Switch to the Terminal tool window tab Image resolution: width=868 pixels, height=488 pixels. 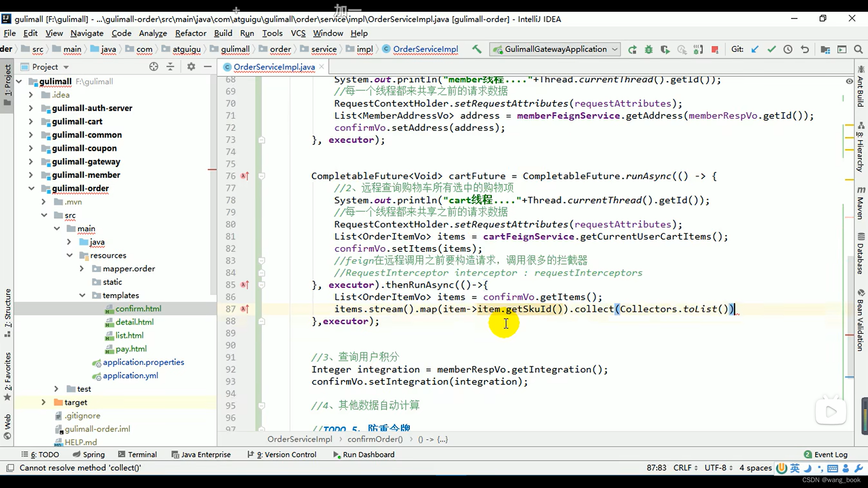point(137,455)
